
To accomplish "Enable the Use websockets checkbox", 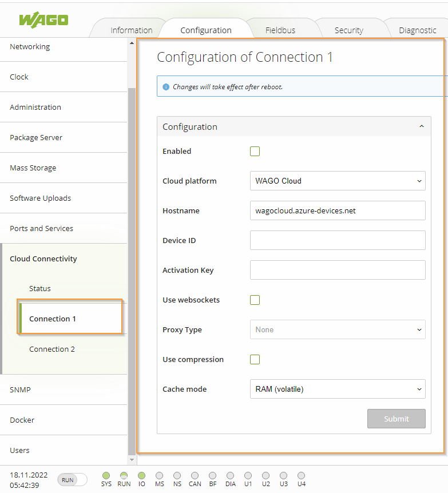I will click(255, 300).
